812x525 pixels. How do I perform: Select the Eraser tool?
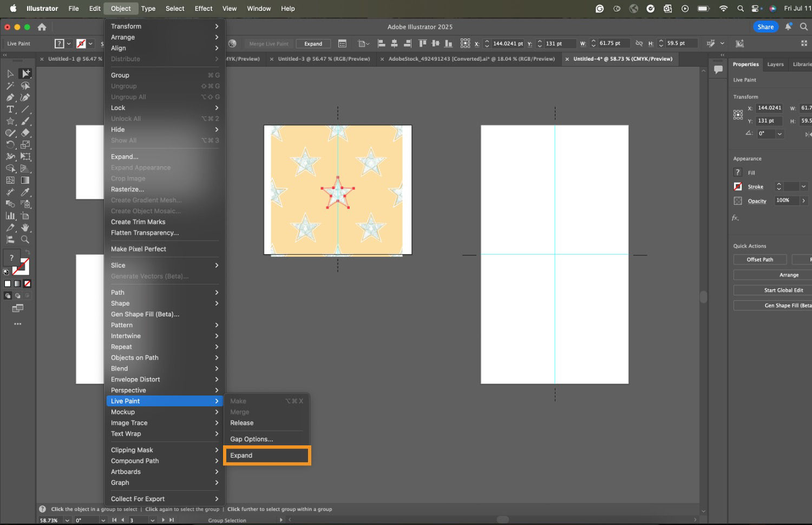(25, 133)
